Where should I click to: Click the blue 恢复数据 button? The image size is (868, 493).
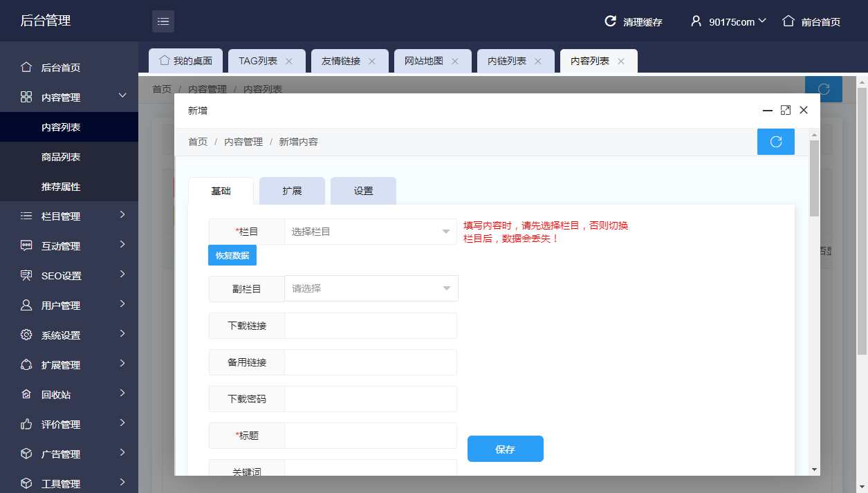(x=232, y=255)
